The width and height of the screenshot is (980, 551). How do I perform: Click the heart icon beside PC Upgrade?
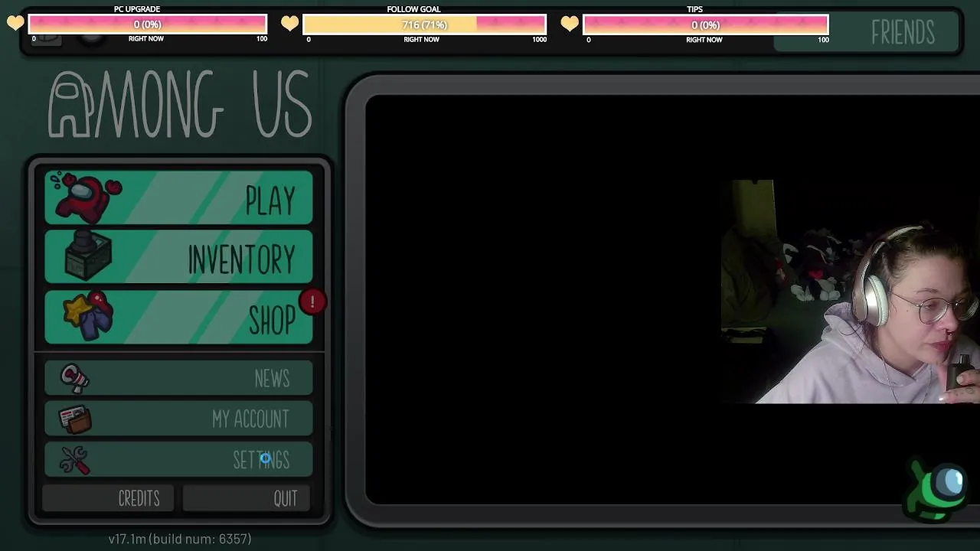click(x=15, y=24)
